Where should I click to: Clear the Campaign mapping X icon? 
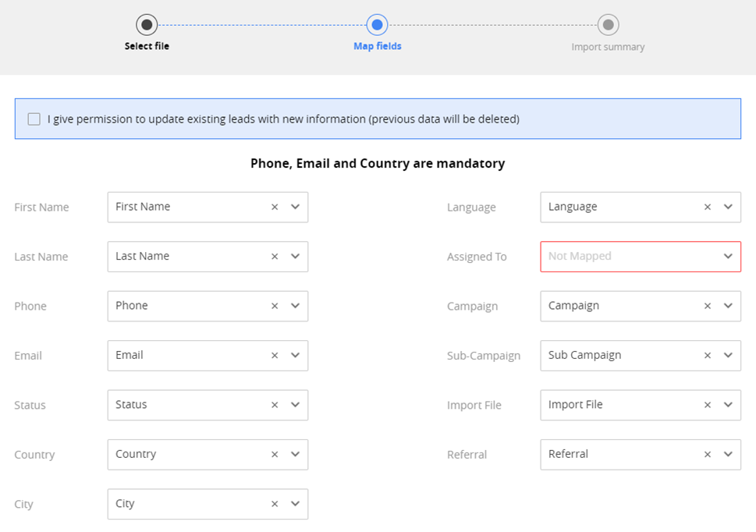coord(708,307)
